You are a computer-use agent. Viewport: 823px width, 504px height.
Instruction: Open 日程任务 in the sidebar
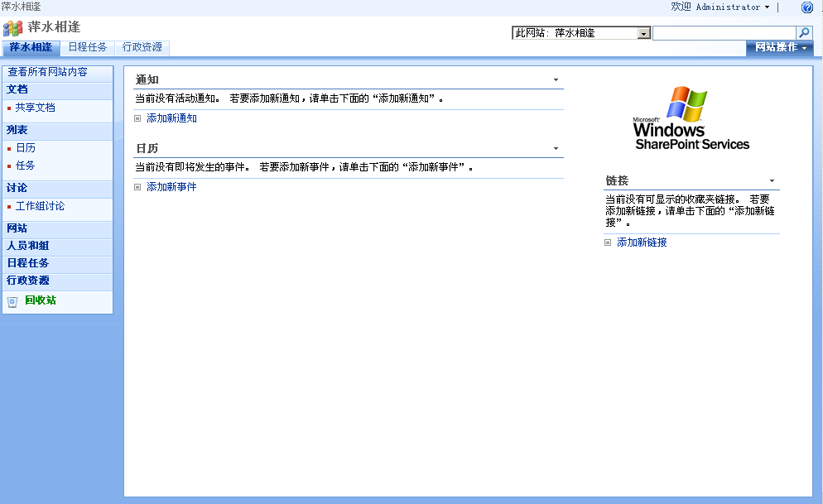coord(28,262)
